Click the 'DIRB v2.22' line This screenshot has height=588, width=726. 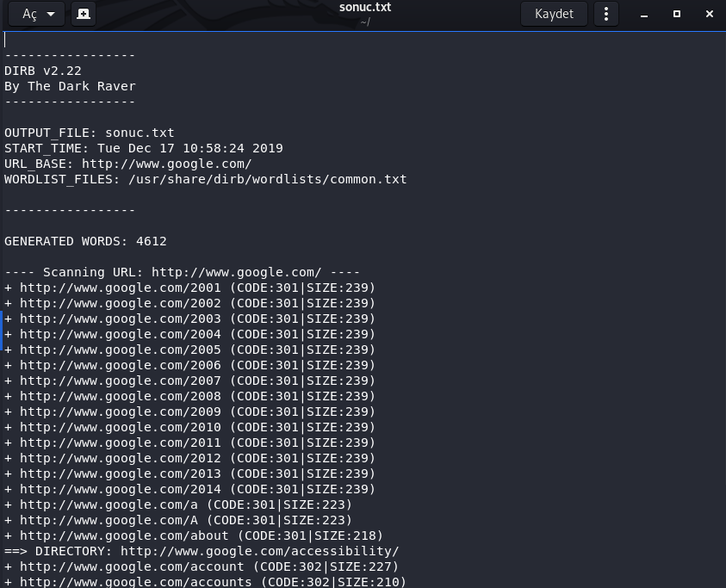pos(43,71)
